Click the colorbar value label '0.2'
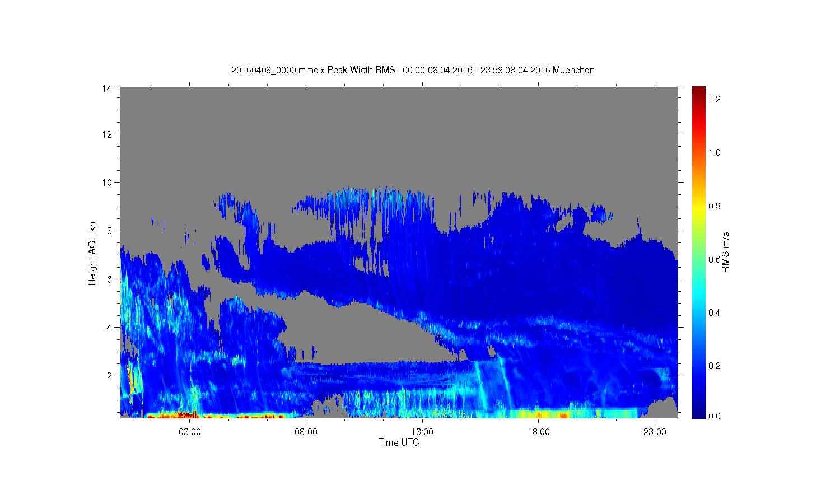This screenshot has height=504, width=840. 715,366
